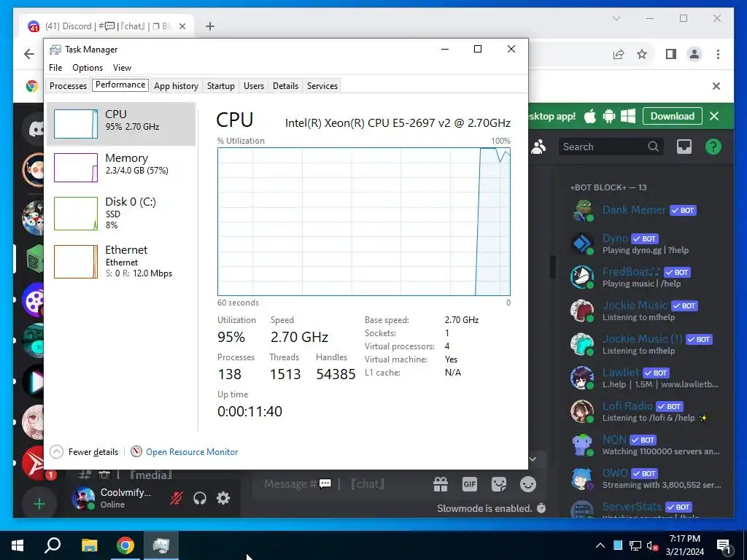747x560 pixels.
Task: Open a new Chrome tab
Action: (209, 26)
